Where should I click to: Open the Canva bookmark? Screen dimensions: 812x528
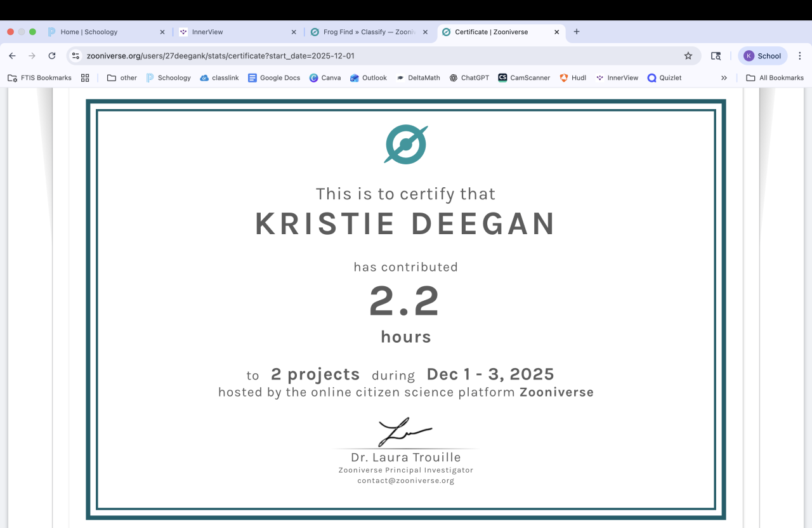325,77
